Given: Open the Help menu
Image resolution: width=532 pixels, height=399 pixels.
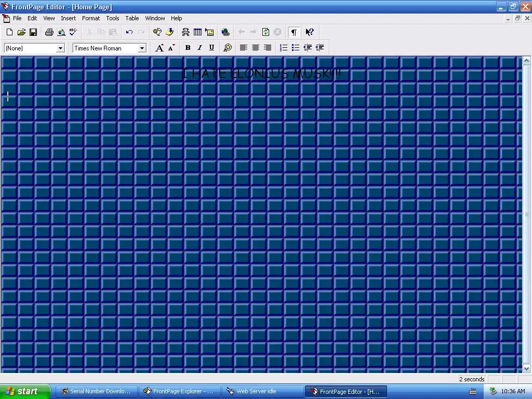Looking at the screenshot, I should pyautogui.click(x=176, y=18).
